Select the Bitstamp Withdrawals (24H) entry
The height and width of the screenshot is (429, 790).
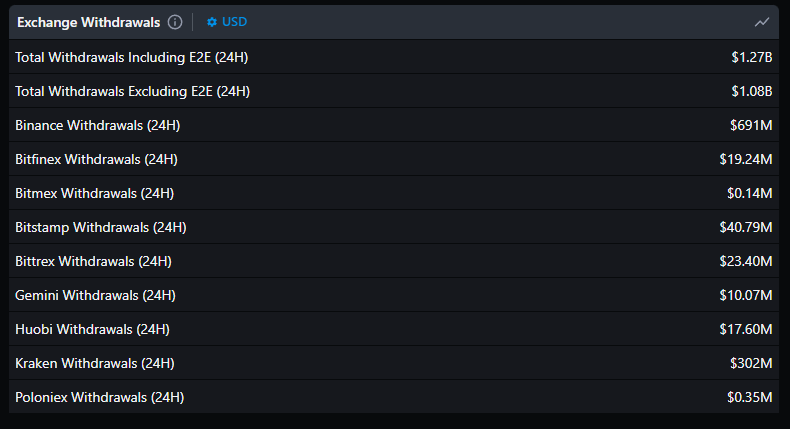click(x=394, y=227)
